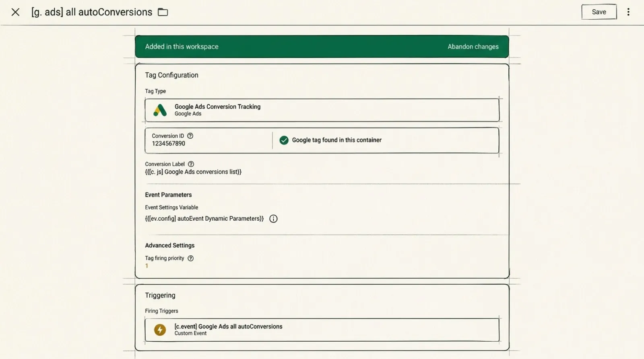644x359 pixels.
Task: Click the green checkmark Google tag status icon
Action: click(284, 140)
